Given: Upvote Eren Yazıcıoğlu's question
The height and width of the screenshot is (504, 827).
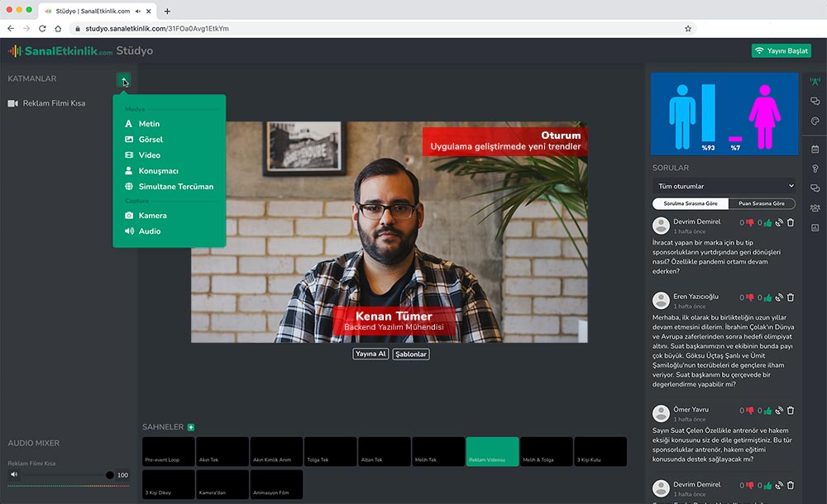Looking at the screenshot, I should 768,297.
